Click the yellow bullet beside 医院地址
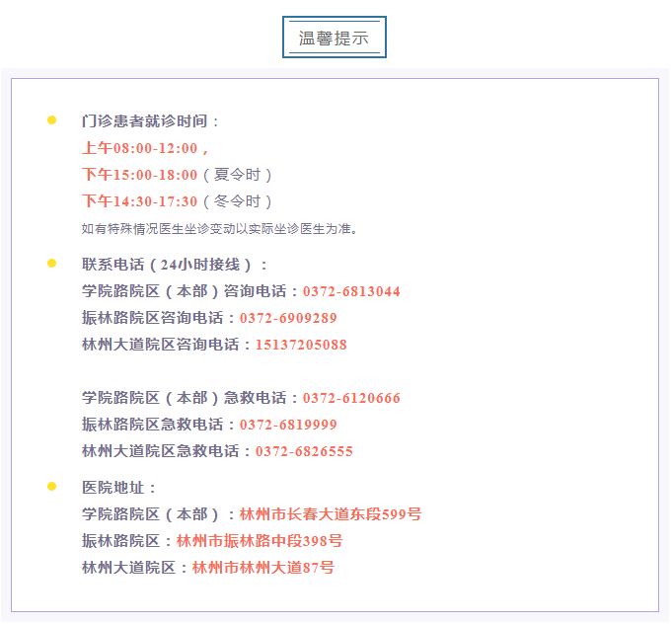 point(52,487)
